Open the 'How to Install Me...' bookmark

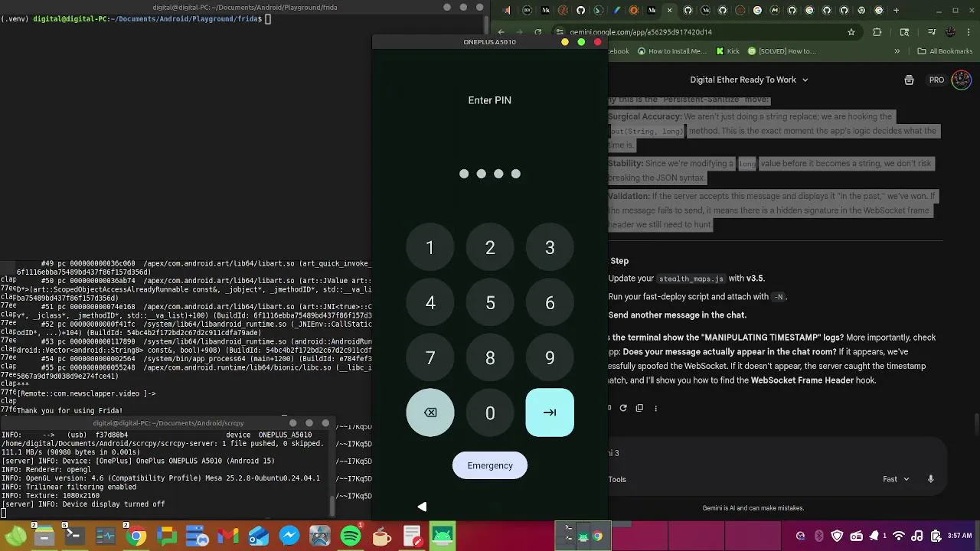[671, 51]
